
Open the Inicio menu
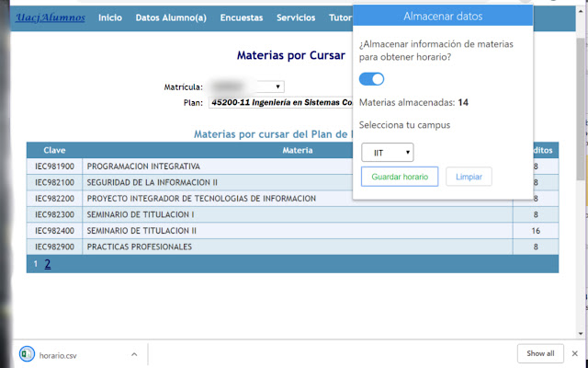pos(110,17)
